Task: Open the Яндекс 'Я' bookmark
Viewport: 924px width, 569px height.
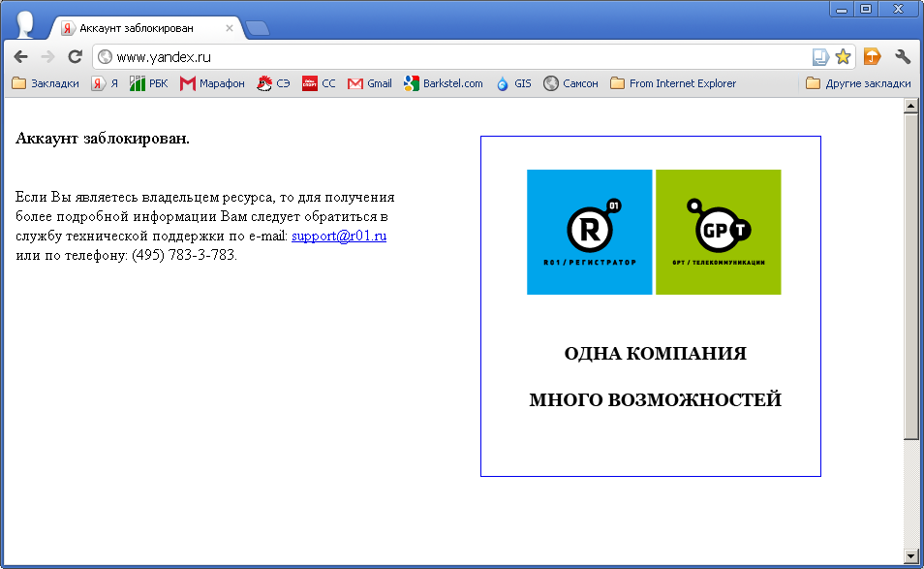Action: (x=105, y=83)
